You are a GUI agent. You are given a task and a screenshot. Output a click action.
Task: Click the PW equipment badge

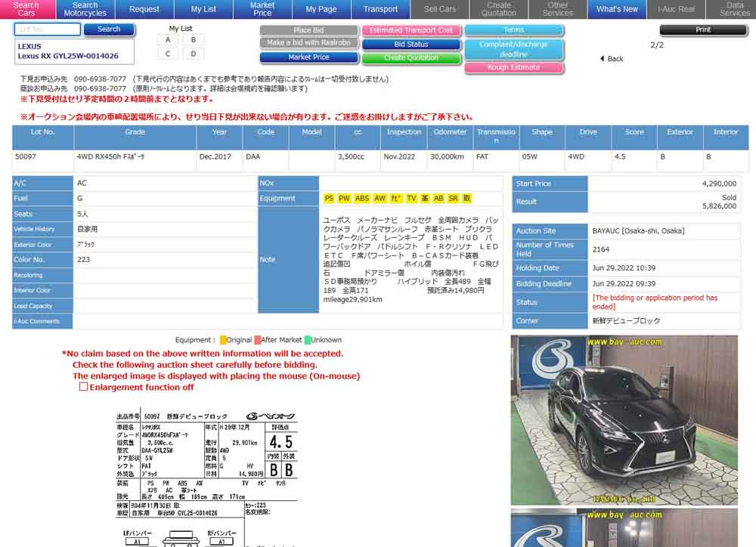(x=344, y=198)
